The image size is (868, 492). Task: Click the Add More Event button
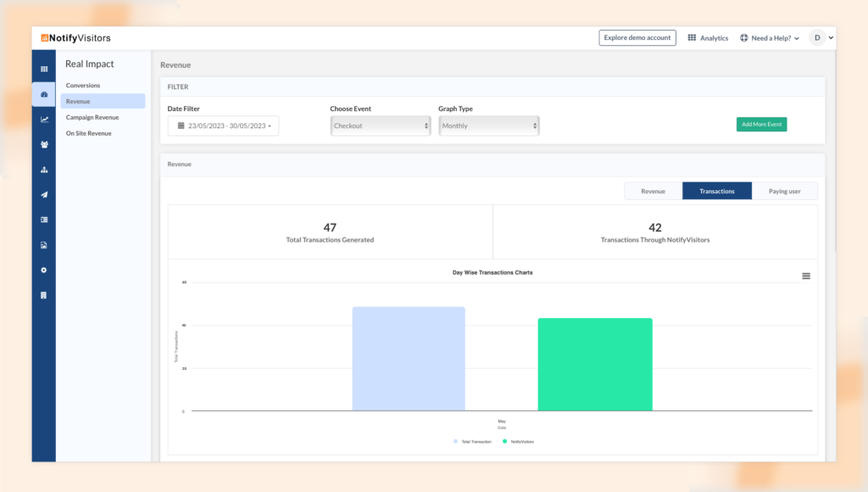(x=761, y=124)
